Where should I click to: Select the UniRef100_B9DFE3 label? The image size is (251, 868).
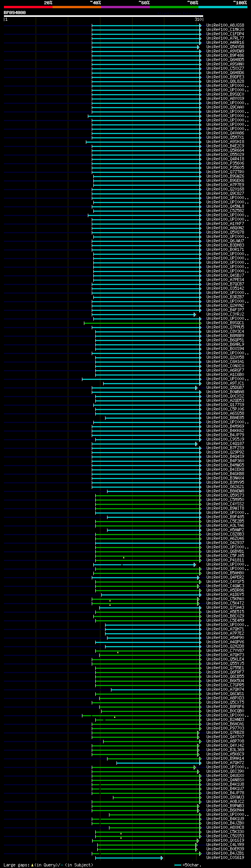click(225, 77)
